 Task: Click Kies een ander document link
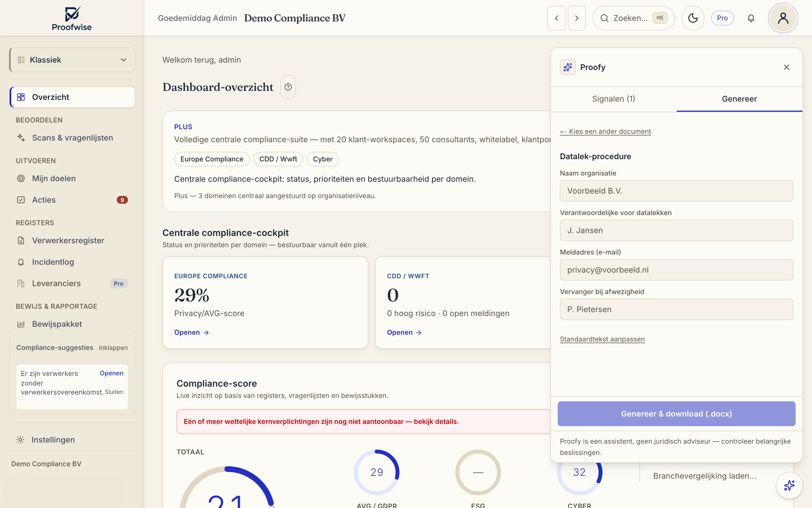605,131
